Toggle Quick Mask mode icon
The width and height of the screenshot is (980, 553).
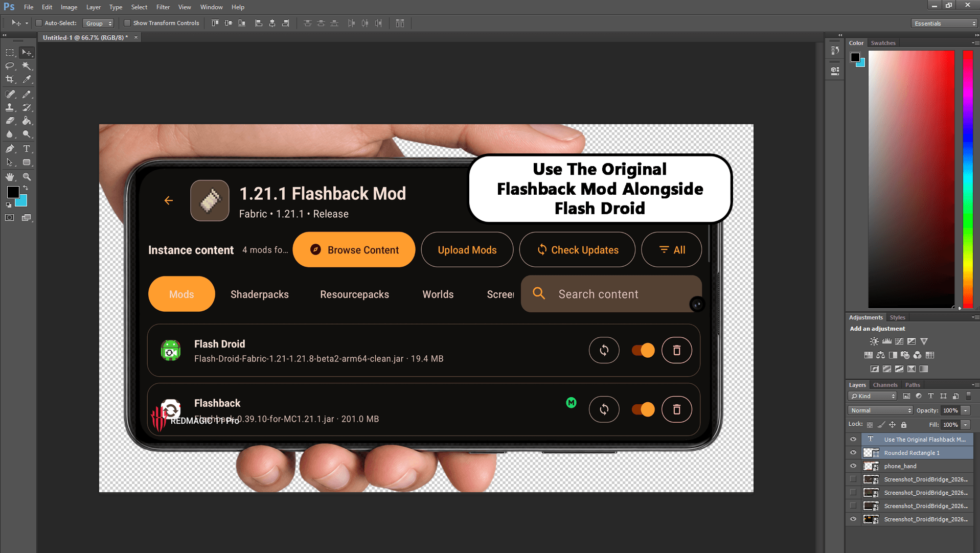coord(10,218)
